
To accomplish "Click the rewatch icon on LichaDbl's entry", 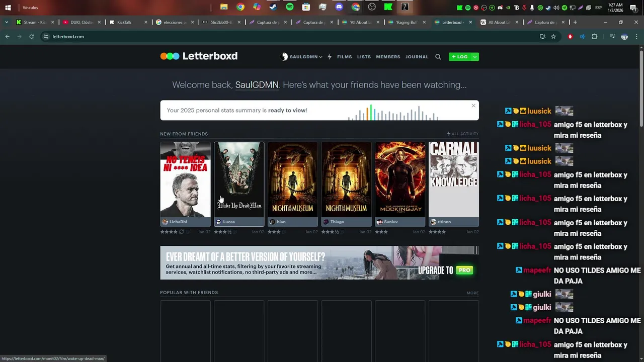I will tap(182, 232).
